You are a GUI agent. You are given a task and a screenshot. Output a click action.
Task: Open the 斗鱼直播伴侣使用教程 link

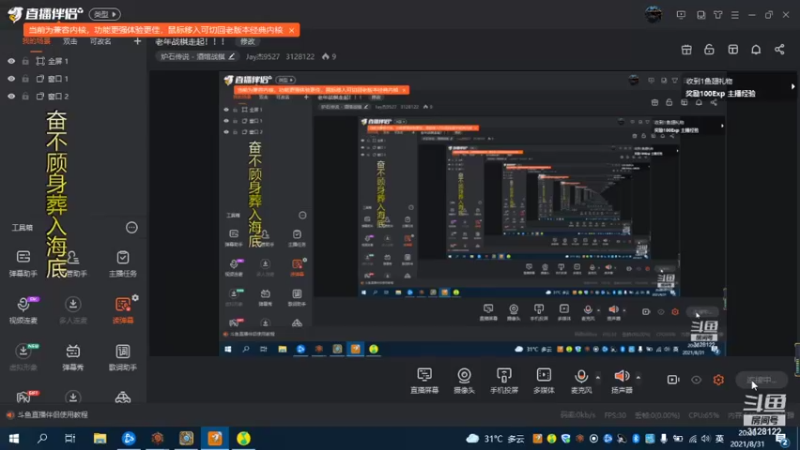(53, 415)
